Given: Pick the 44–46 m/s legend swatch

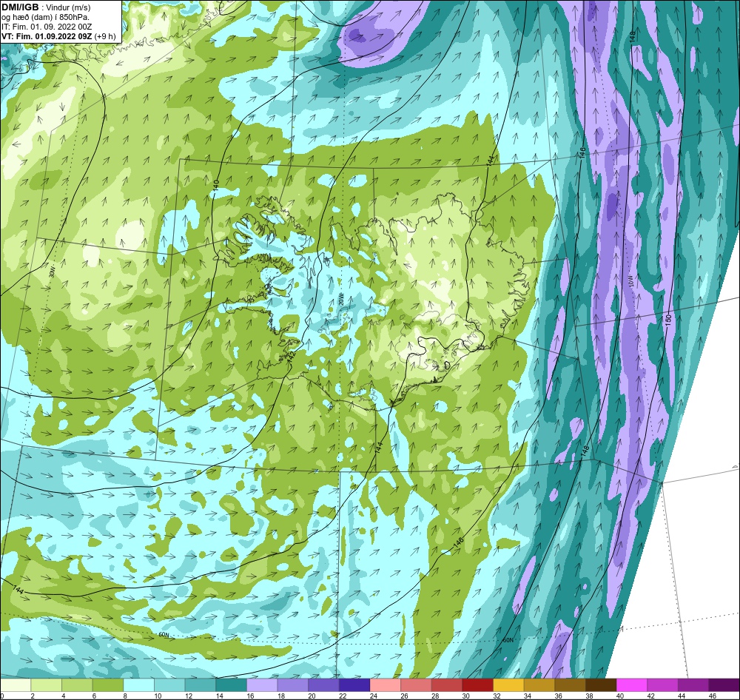Looking at the screenshot, I should point(694,685).
